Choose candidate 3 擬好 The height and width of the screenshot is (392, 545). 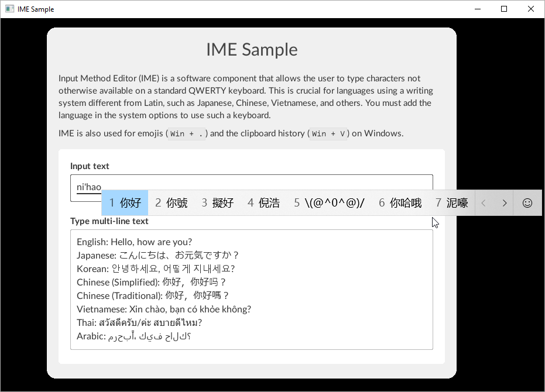click(218, 203)
